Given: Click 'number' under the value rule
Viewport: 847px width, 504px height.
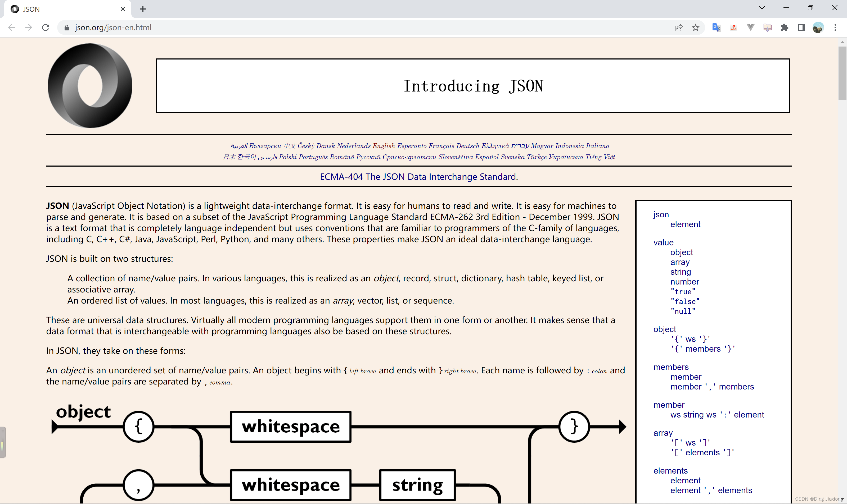Looking at the screenshot, I should pyautogui.click(x=684, y=282).
